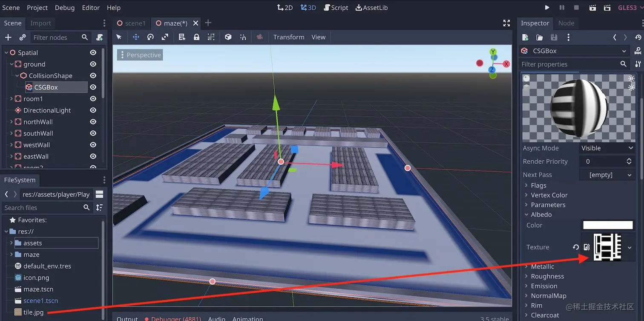Image resolution: width=644 pixels, height=321 pixels.
Task: Expand the maze folder
Action: pyautogui.click(x=11, y=254)
